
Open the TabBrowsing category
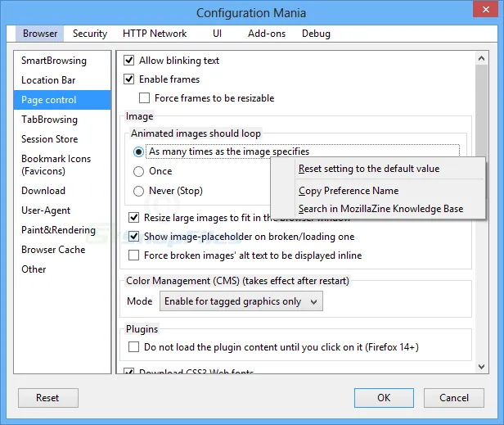pyautogui.click(x=50, y=120)
